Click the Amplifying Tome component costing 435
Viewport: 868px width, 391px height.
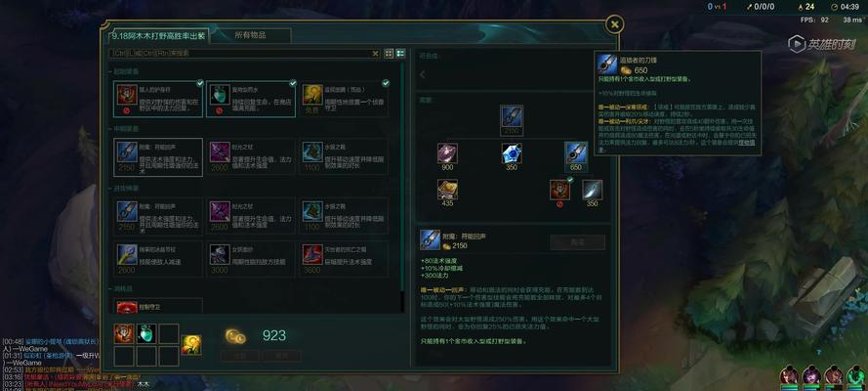click(x=447, y=190)
